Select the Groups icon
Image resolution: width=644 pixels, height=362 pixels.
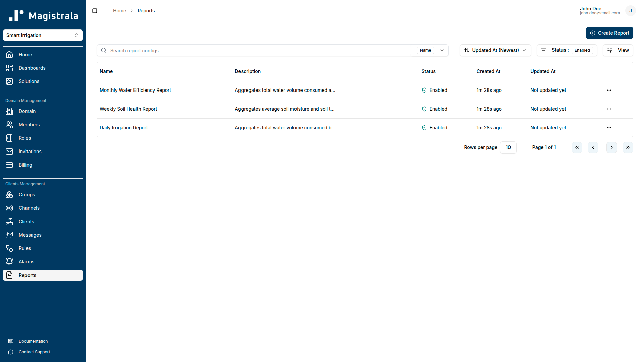pyautogui.click(x=9, y=195)
